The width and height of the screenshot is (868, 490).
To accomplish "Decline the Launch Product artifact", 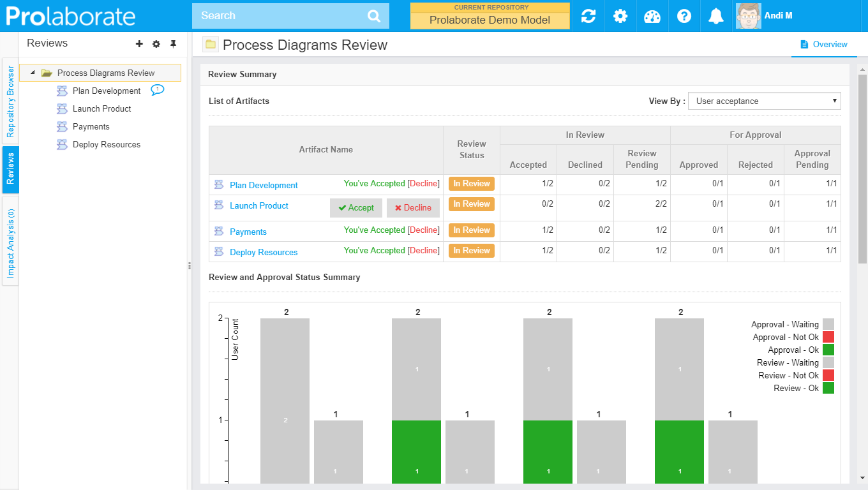I will tap(412, 208).
